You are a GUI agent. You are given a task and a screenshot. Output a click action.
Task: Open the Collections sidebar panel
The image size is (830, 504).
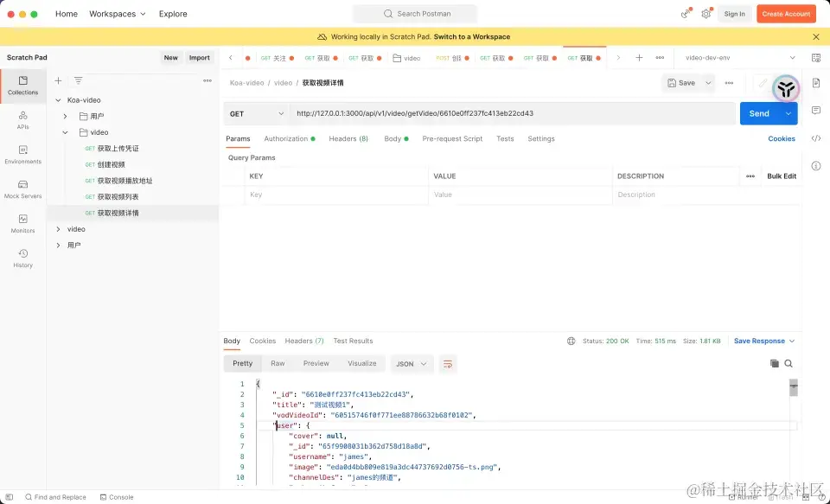[22, 86]
